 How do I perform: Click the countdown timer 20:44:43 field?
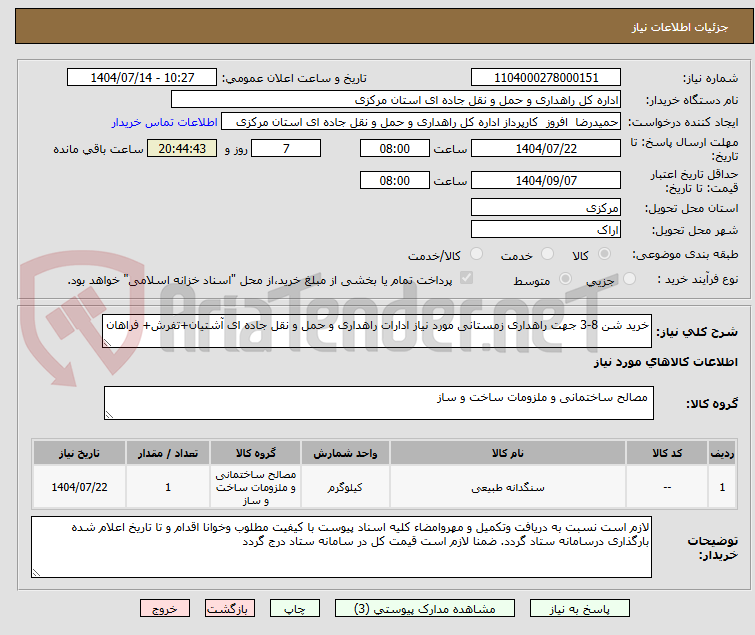tap(182, 148)
